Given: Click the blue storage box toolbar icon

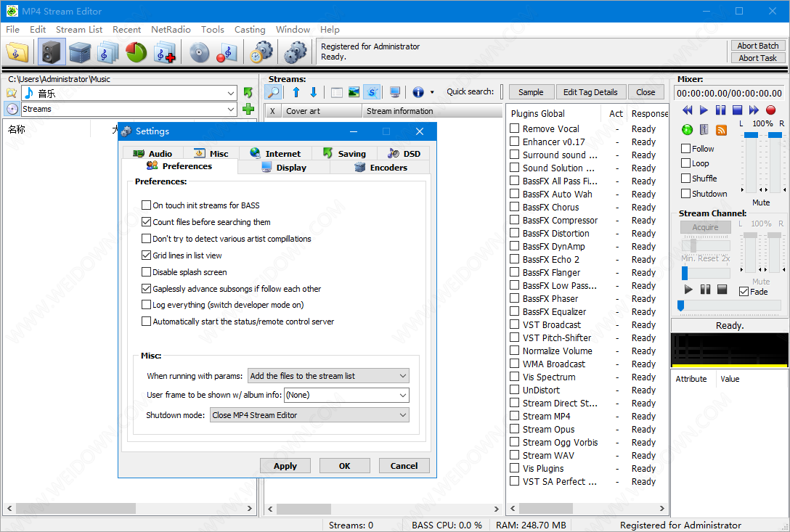Looking at the screenshot, I should coord(80,52).
